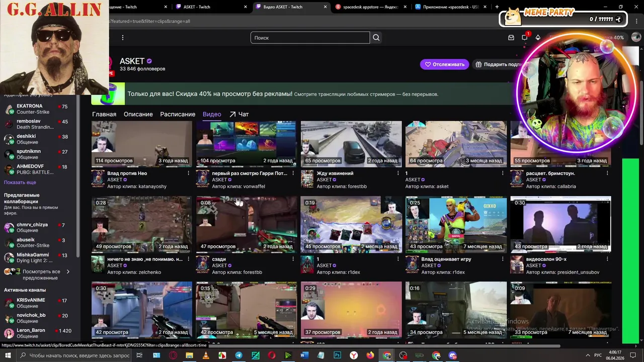The height and width of the screenshot is (362, 644).
Task: Play the Влад оценивает игру clip thumbnail
Action: pos(456,224)
